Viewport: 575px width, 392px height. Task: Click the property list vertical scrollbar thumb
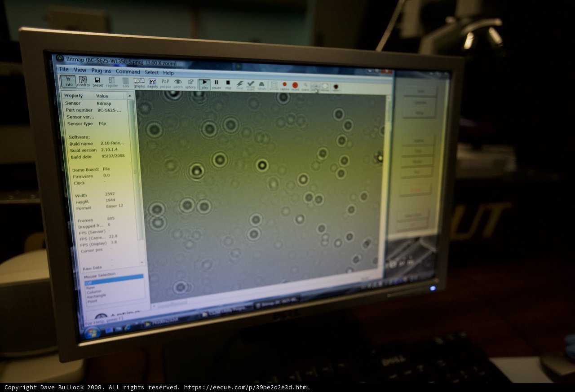coord(134,171)
